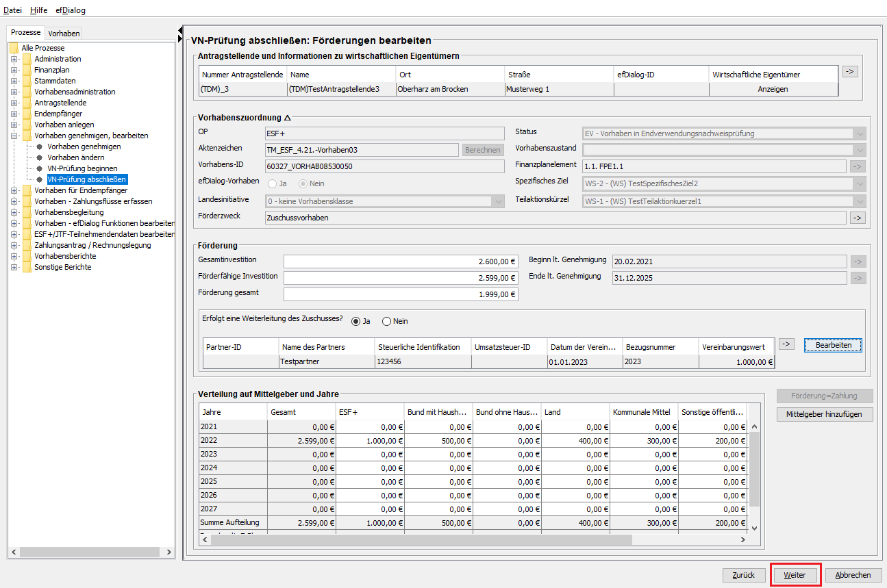The image size is (887, 588).
Task: Expand the Administration tree node
Action: pyautogui.click(x=14, y=59)
